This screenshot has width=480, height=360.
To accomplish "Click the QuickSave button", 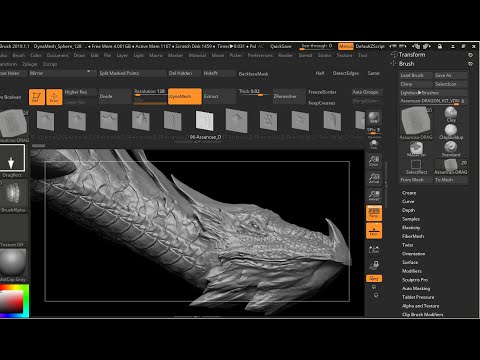I will pyautogui.click(x=281, y=46).
